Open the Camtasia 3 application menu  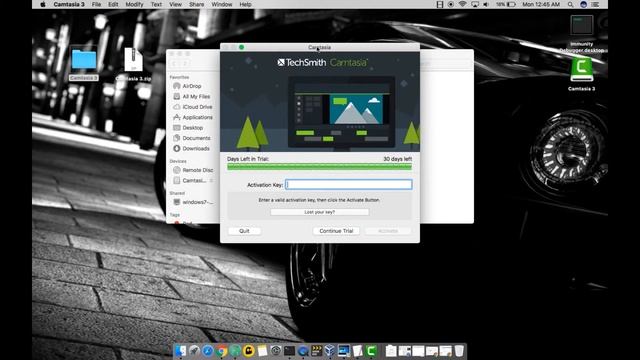click(69, 4)
